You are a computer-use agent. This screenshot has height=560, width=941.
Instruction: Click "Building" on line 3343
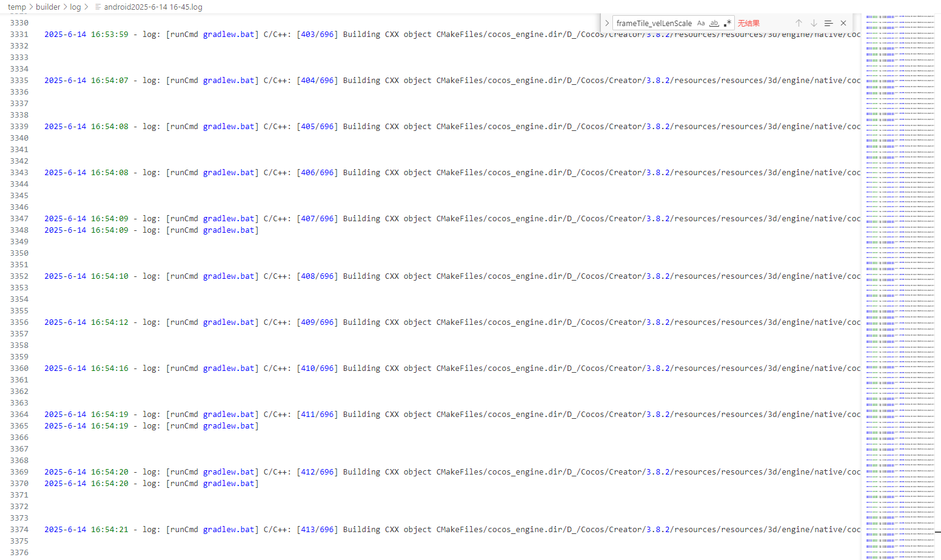(x=362, y=173)
